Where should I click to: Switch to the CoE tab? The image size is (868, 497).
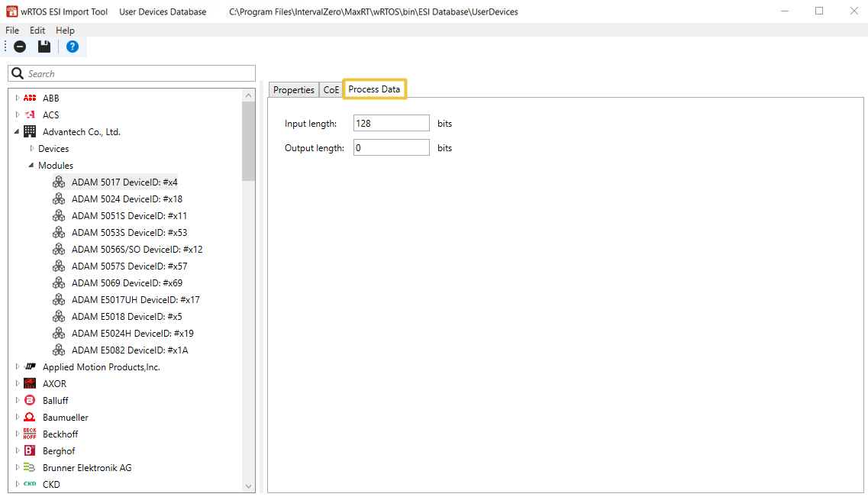tap(331, 90)
